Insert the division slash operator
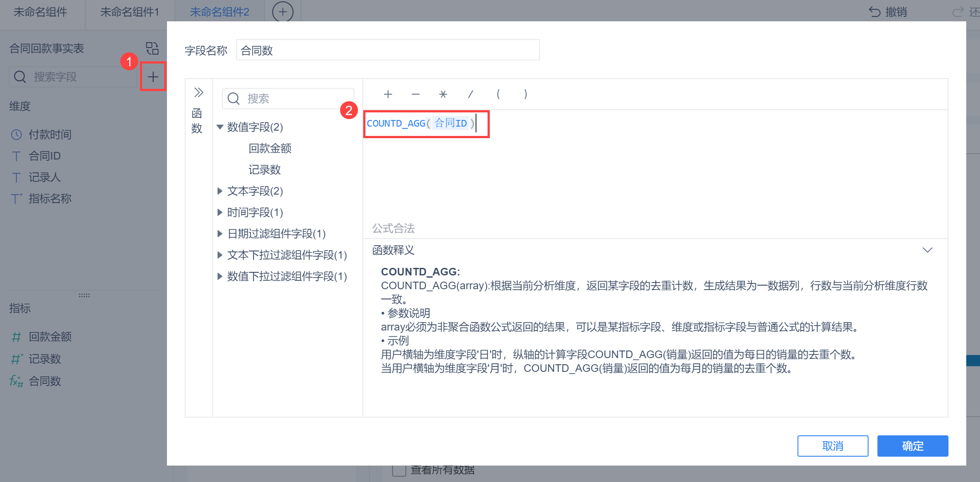Screen dimensions: 980x482 point(470,94)
